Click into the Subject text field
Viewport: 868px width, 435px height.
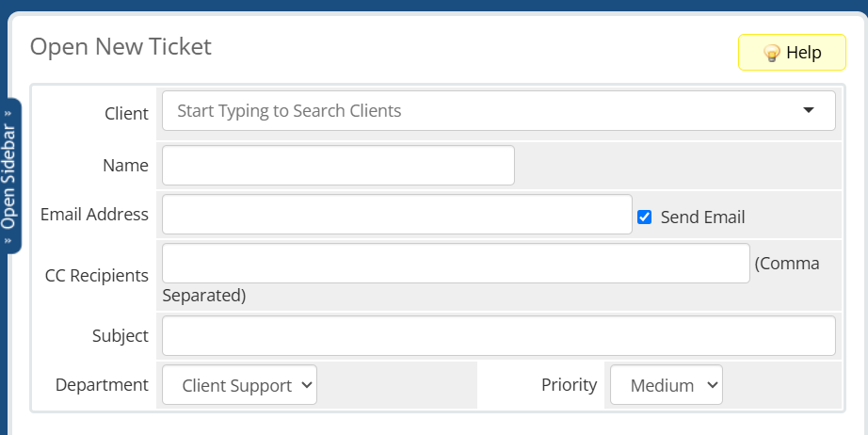point(499,335)
